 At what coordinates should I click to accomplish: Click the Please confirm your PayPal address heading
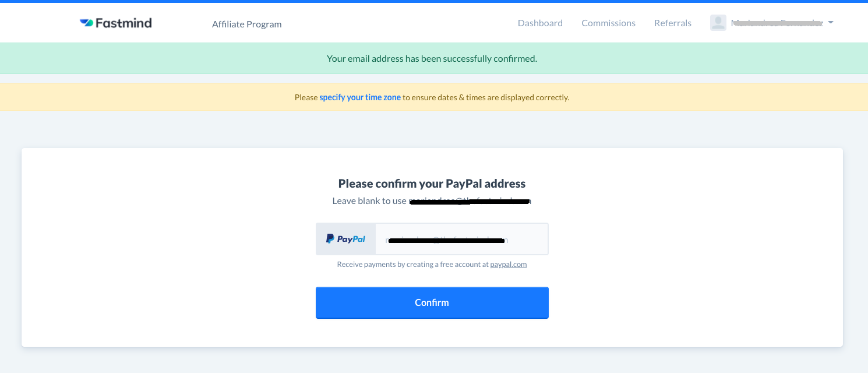tap(432, 184)
